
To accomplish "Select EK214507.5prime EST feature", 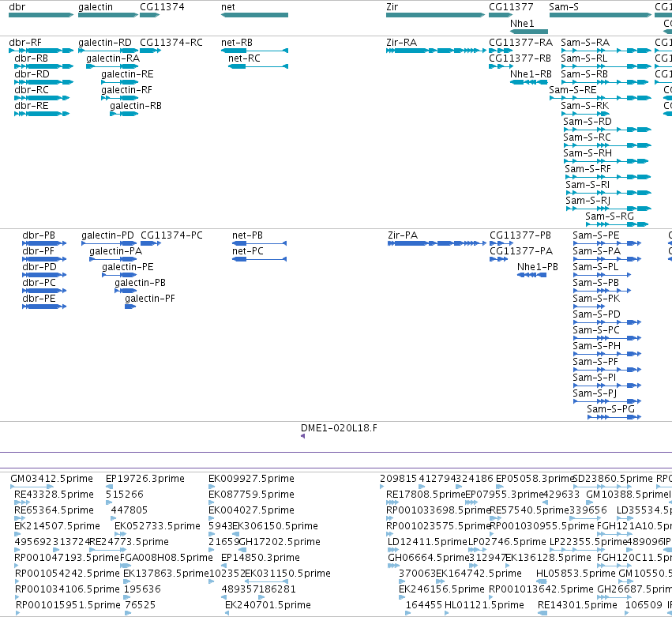I will coord(17,534).
